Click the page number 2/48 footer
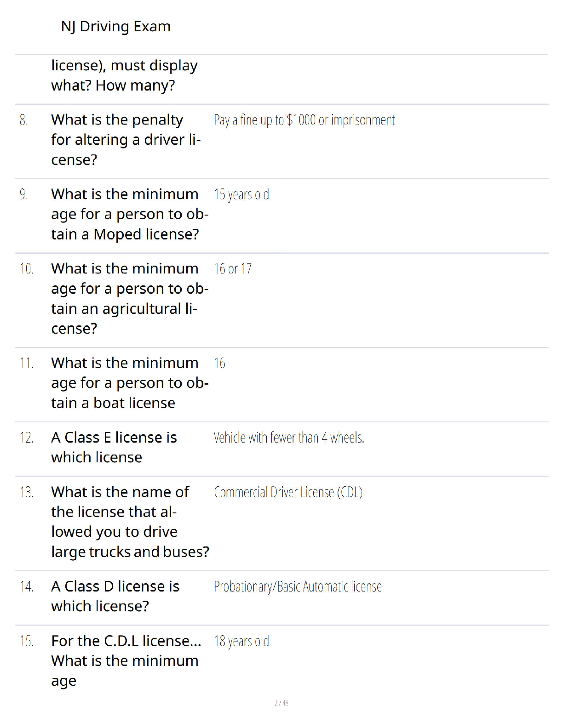Screen dimensions: 563x728 [281, 703]
